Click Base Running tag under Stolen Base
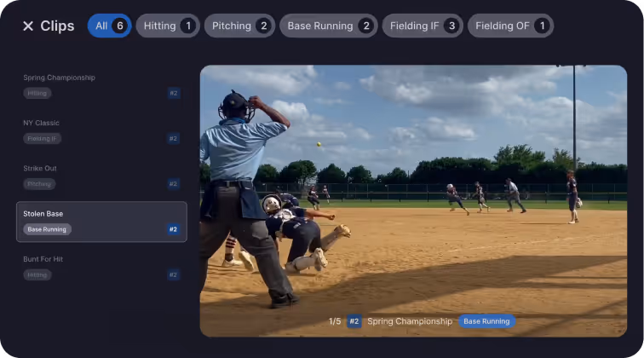 click(x=47, y=229)
